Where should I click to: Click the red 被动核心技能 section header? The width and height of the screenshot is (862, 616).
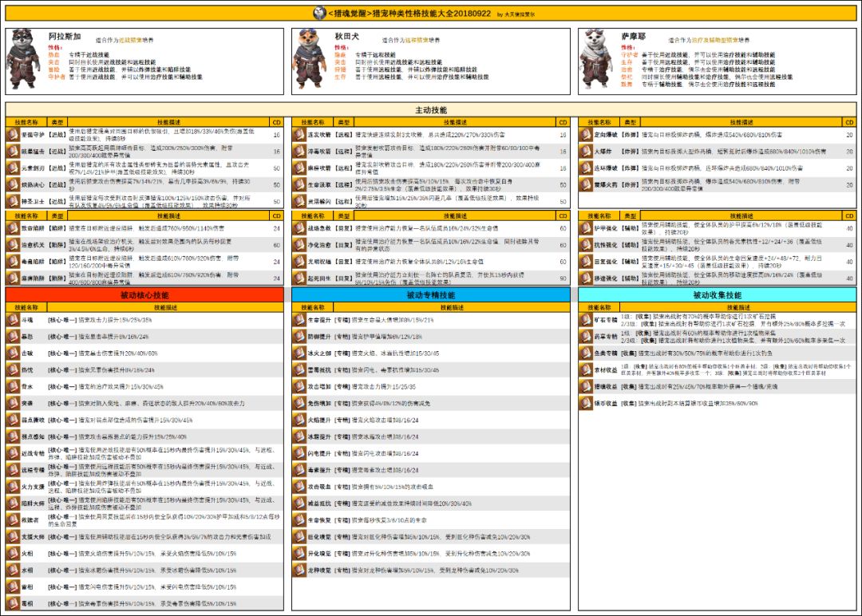pyautogui.click(x=144, y=294)
